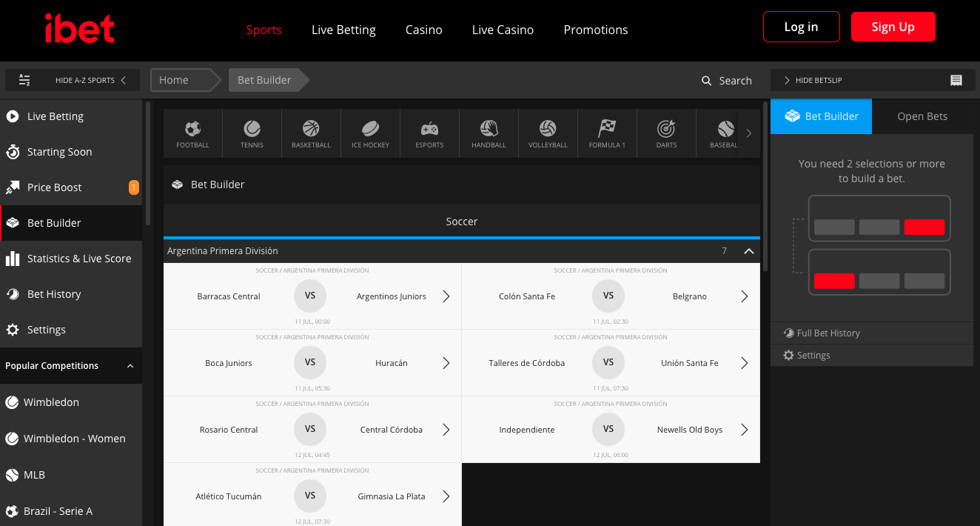Open Casino in top navigation
This screenshot has width=980, height=526.
coord(424,30)
